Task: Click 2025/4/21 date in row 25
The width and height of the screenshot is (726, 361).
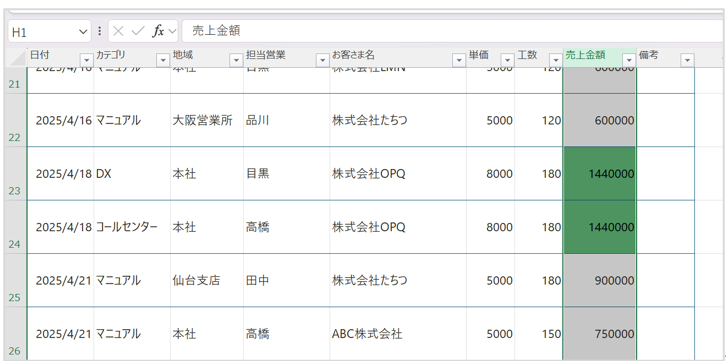Action: 61,280
